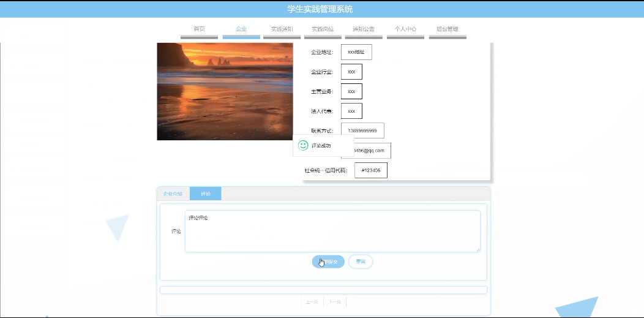644x318 pixels.
Task: Click the email value ending @qq.com
Action: point(372,150)
